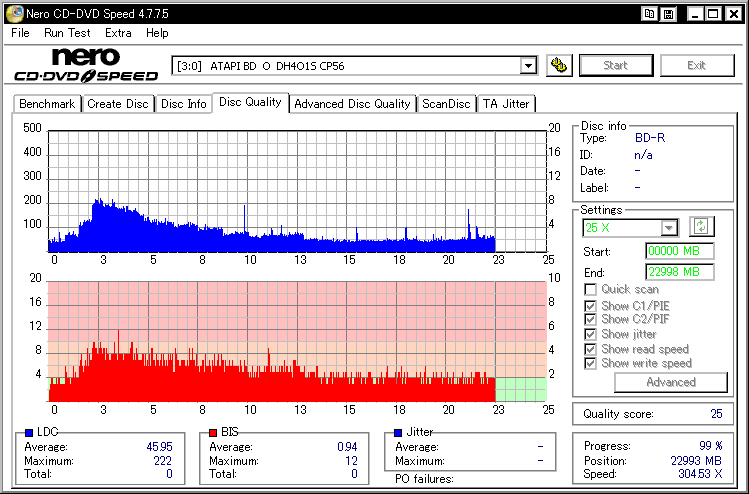Toggle the Show jitter checkbox

coord(590,334)
